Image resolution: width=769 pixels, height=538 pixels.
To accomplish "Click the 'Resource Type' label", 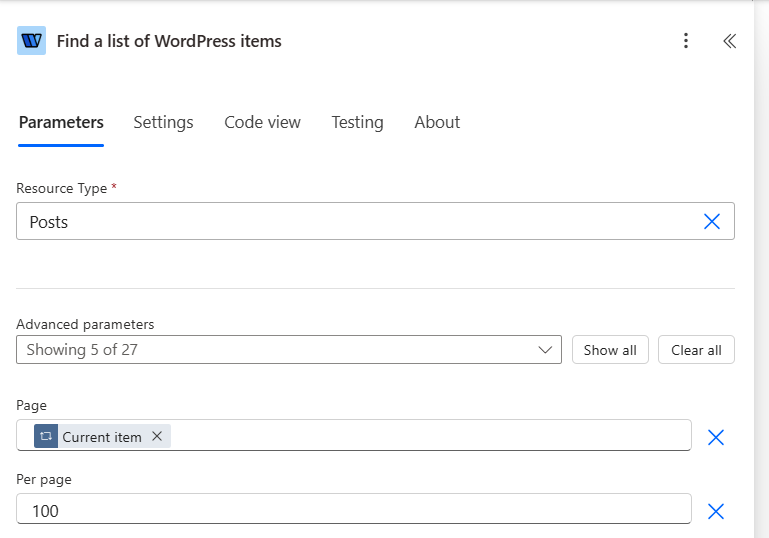I will (61, 188).
